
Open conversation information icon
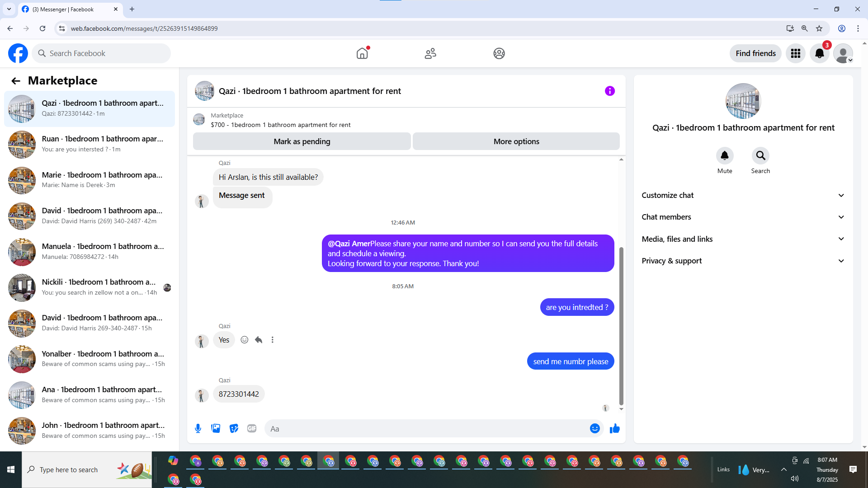(610, 91)
